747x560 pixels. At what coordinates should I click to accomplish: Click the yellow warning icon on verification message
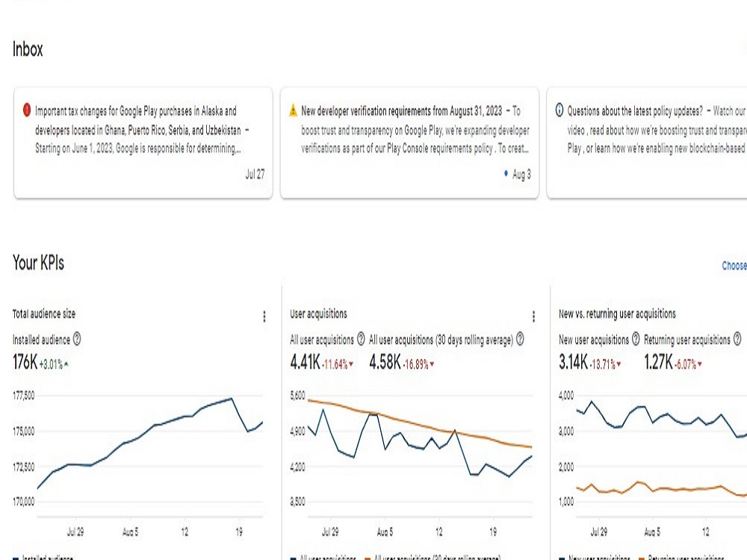[x=293, y=111]
